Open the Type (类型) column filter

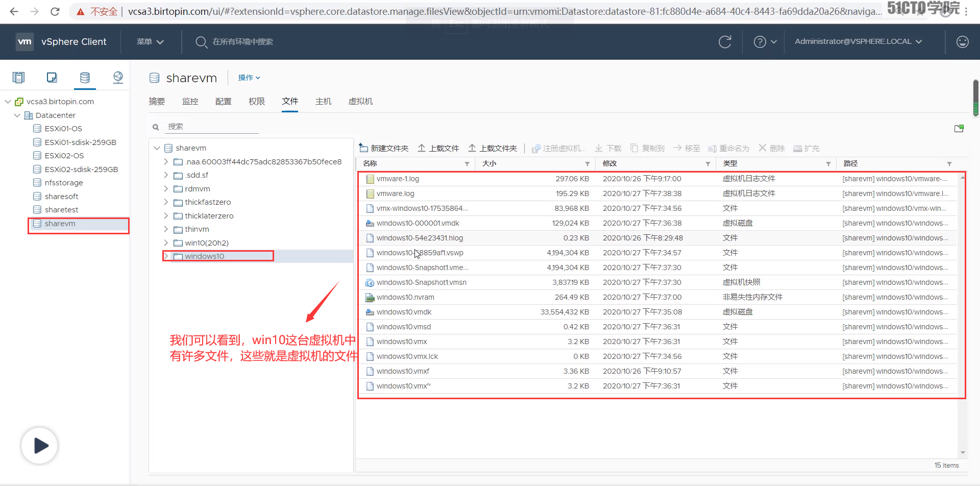(828, 164)
